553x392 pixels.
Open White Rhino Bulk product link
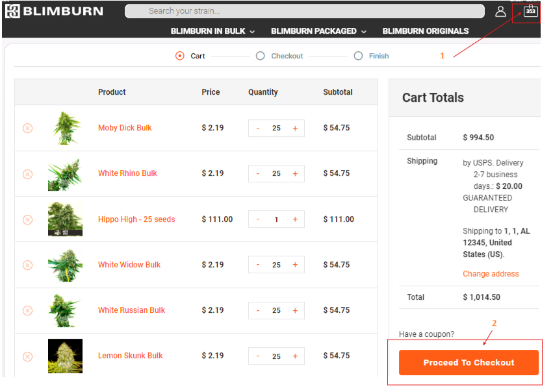[x=127, y=173]
